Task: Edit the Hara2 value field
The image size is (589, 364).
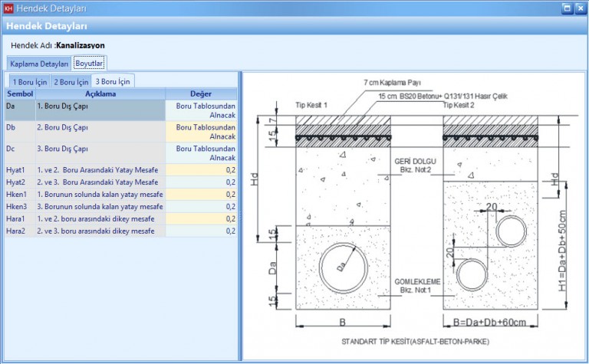Action: 200,231
